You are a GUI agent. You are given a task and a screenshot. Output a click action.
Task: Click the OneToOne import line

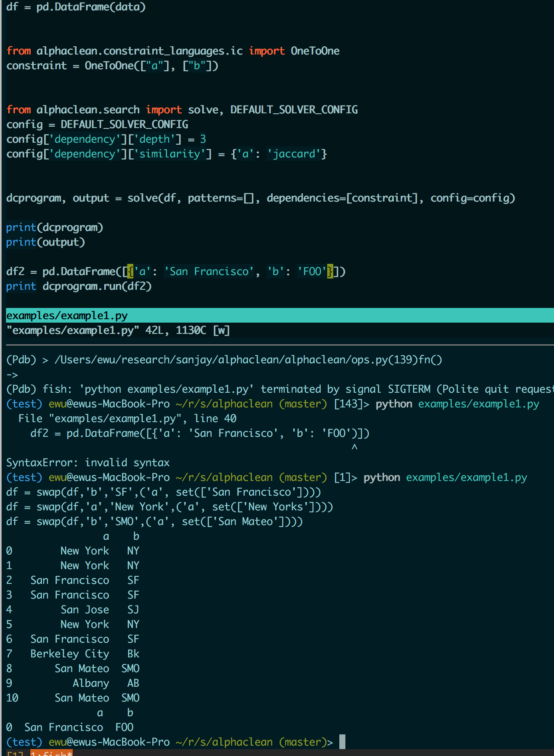tap(173, 51)
